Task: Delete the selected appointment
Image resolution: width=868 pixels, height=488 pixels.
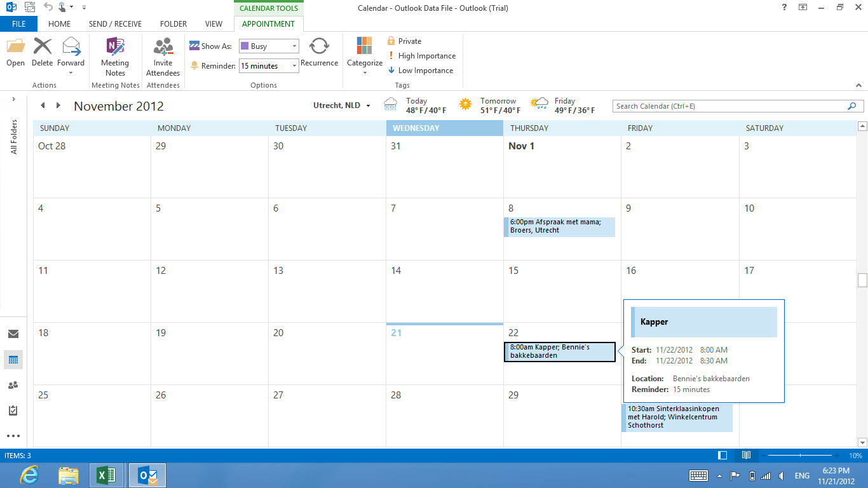Action: coord(43,46)
